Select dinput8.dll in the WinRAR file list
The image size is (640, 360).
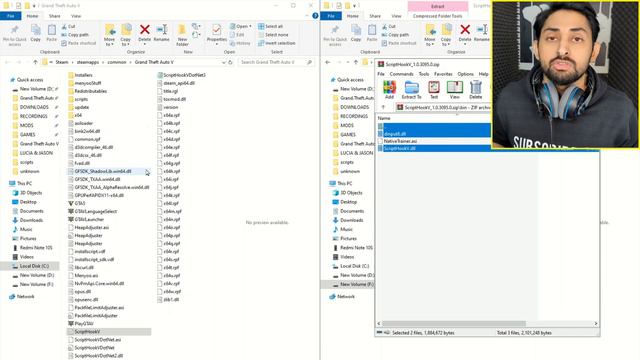395,133
